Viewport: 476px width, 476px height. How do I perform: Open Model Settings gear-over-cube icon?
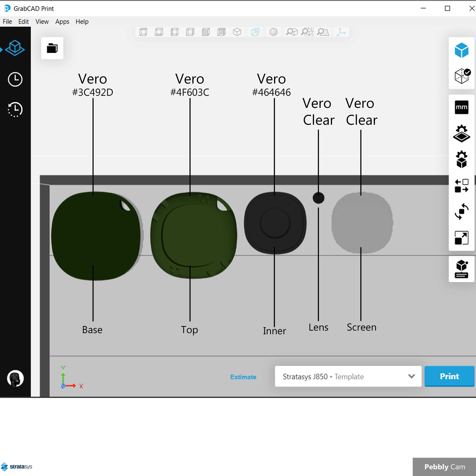pyautogui.click(x=462, y=159)
